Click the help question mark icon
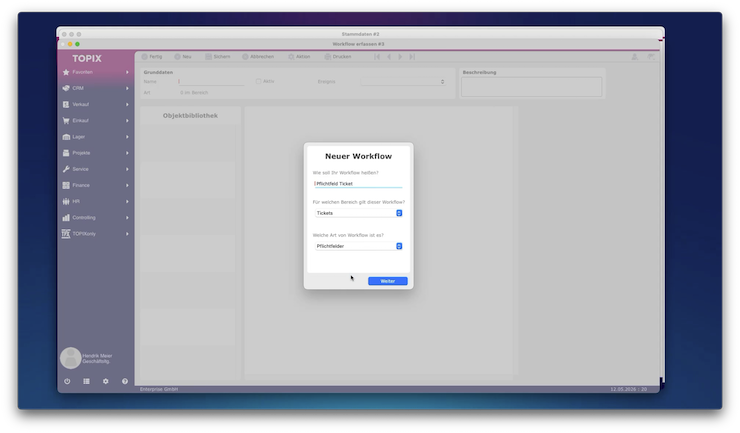The width and height of the screenshot is (740, 433). (125, 381)
